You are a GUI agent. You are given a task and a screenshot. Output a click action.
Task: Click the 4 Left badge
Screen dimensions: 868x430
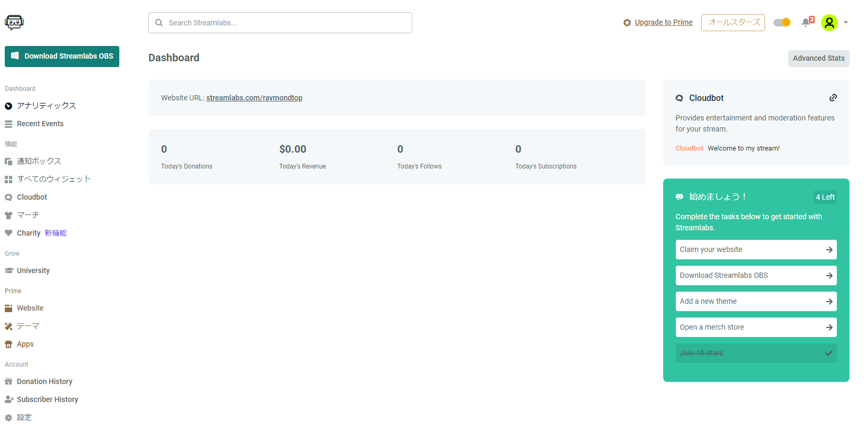(x=825, y=197)
